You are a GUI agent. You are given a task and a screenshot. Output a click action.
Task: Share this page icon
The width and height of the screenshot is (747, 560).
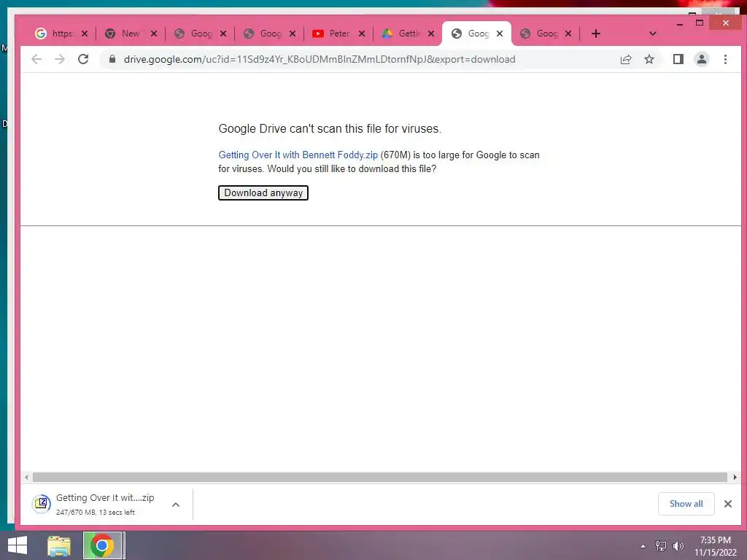point(626,59)
